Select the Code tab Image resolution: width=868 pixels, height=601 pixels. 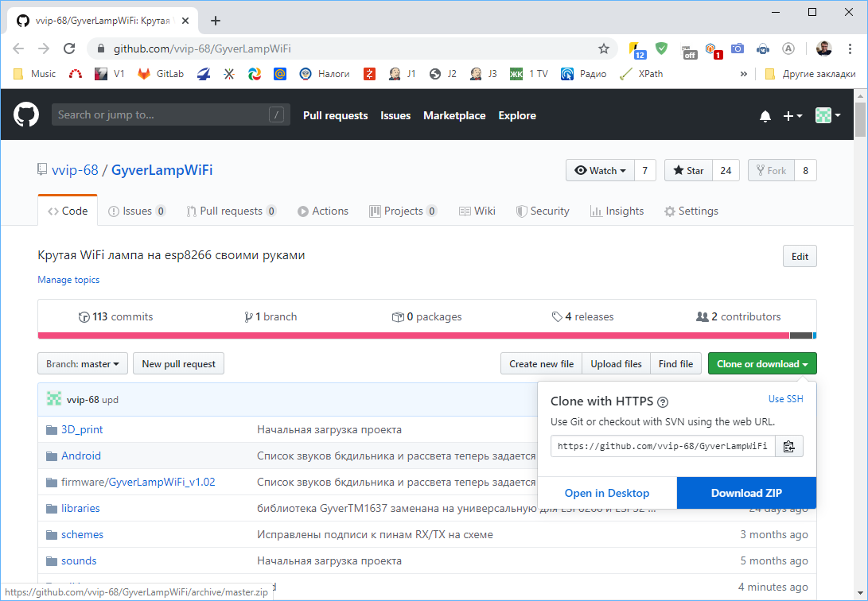(68, 211)
